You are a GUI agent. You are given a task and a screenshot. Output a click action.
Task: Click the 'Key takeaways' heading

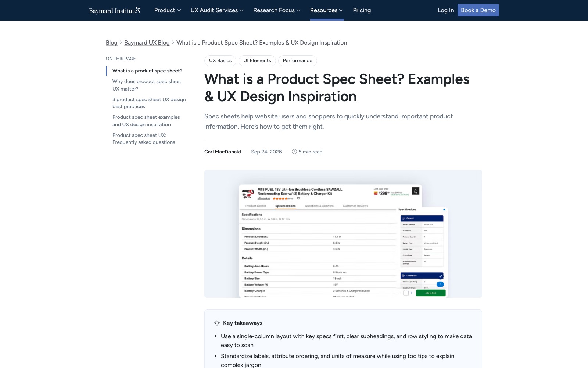point(243,323)
